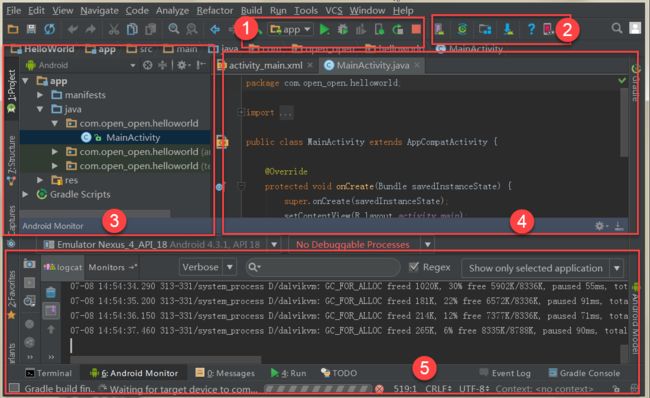Click the logcat screen capture camera icon
The width and height of the screenshot is (650, 398).
click(x=29, y=264)
